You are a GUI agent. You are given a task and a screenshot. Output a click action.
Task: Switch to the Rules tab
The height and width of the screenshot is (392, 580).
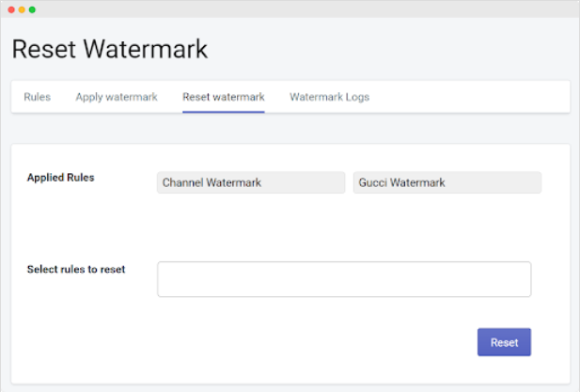[37, 97]
